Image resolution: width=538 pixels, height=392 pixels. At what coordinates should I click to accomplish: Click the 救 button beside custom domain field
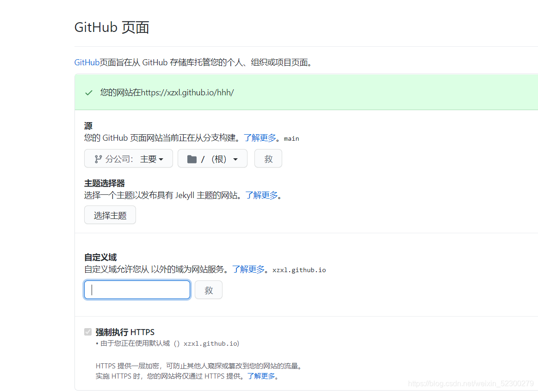pos(209,290)
